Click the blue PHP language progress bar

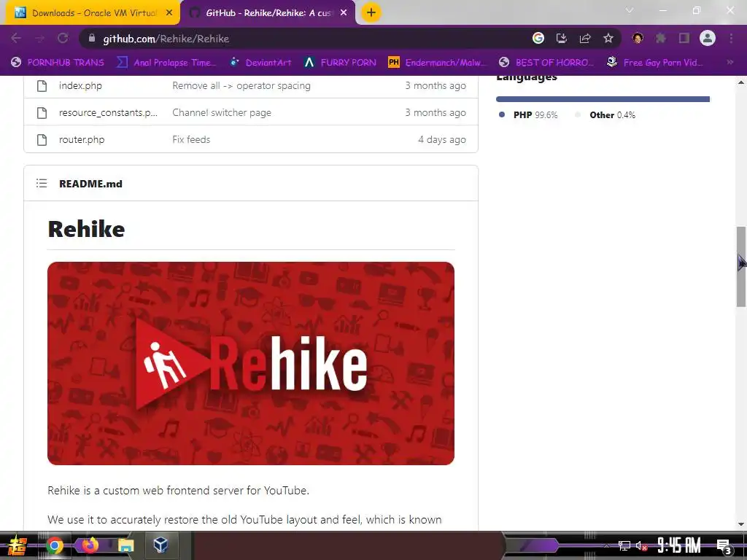tap(602, 99)
